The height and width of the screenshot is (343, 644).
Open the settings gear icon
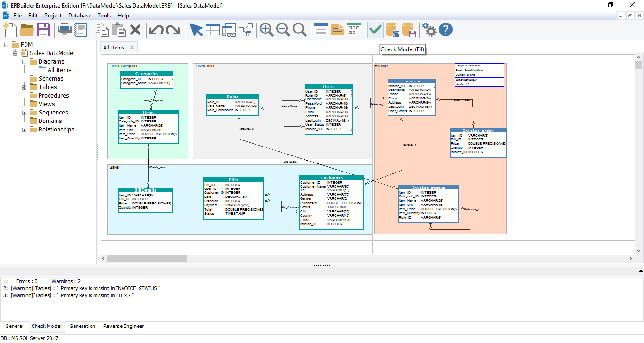click(429, 29)
